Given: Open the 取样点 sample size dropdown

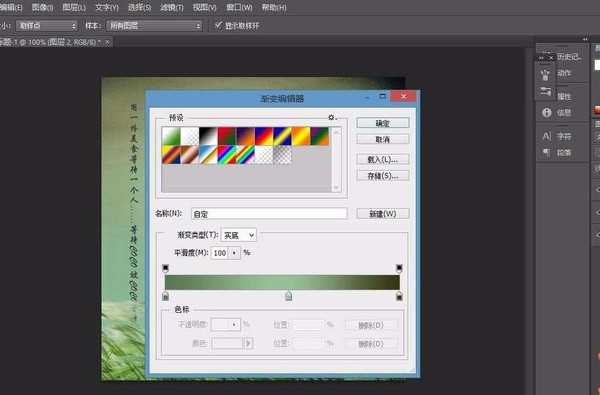Looking at the screenshot, I should point(47,26).
